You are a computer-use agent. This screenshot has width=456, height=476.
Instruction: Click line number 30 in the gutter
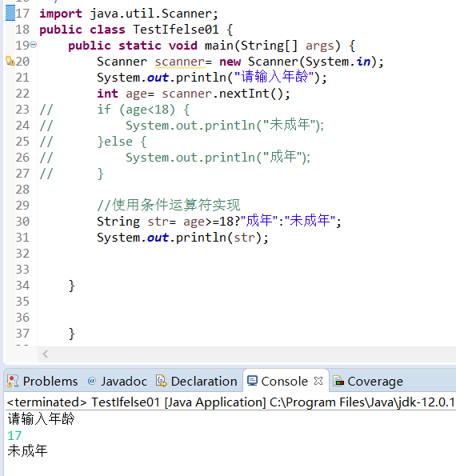(22, 222)
